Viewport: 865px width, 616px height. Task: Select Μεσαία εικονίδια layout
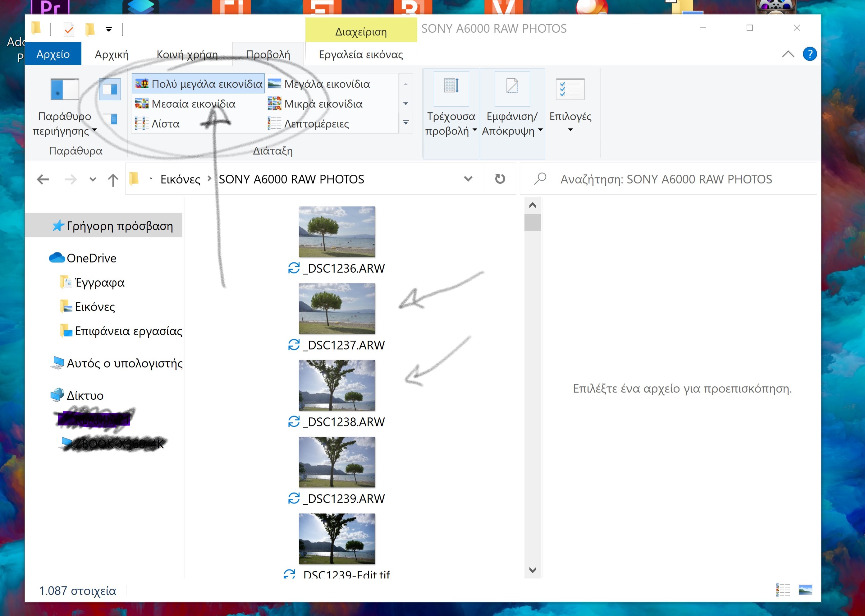pyautogui.click(x=185, y=103)
